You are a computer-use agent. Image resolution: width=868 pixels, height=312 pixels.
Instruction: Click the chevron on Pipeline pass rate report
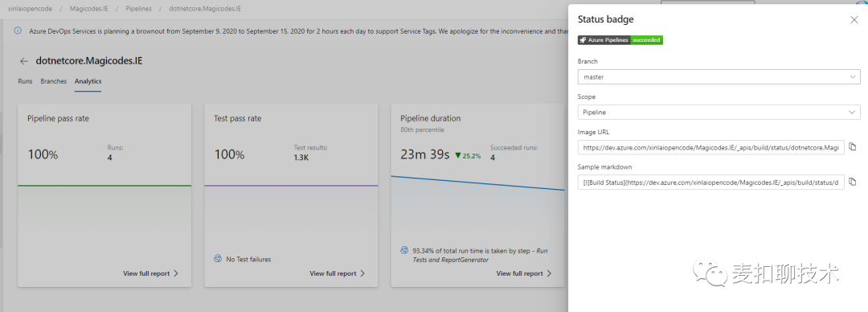176,273
